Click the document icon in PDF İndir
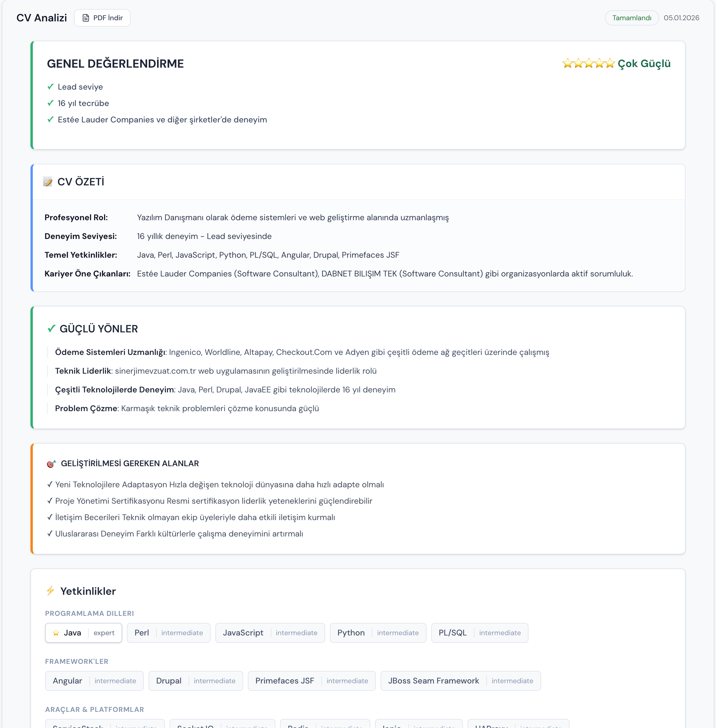Screen dimensions: 716x728 [x=86, y=18]
